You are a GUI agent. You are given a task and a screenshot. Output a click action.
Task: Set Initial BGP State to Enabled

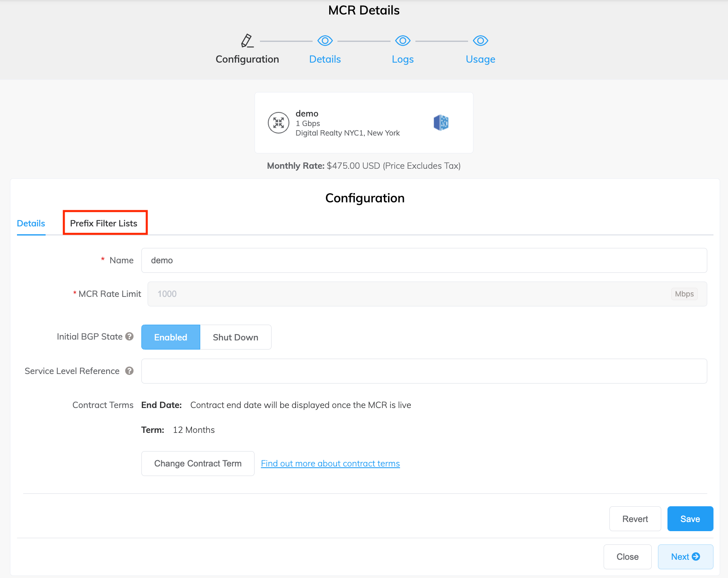click(171, 337)
